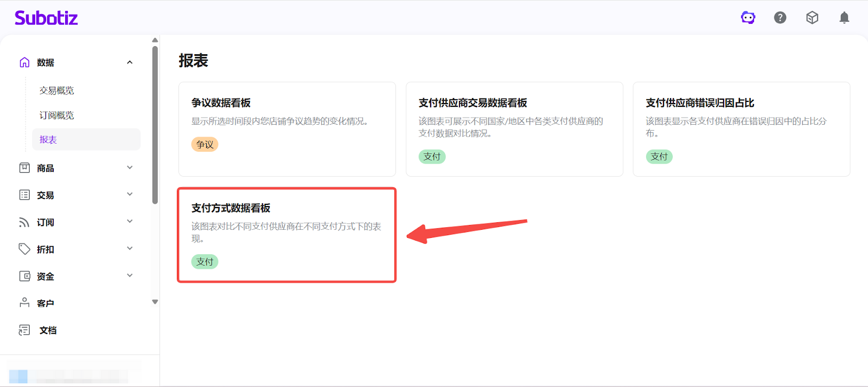Open the 交易概览 submenu item

(57, 91)
